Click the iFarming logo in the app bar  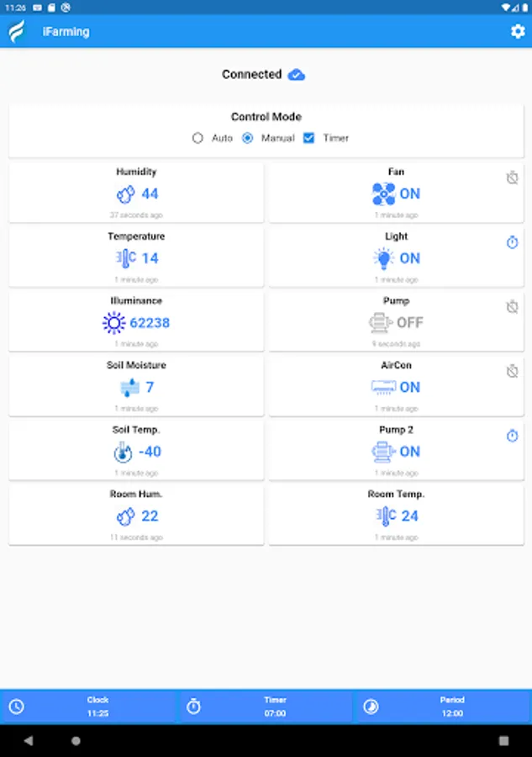click(x=15, y=31)
